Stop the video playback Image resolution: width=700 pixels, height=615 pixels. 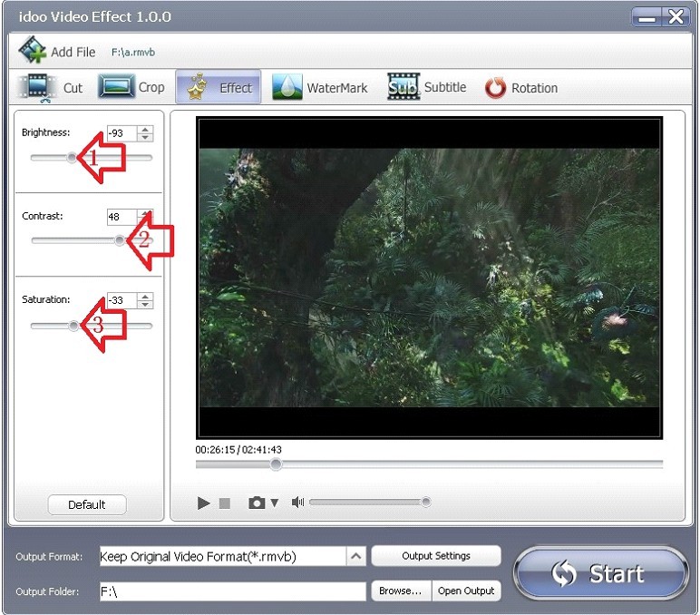click(x=225, y=503)
